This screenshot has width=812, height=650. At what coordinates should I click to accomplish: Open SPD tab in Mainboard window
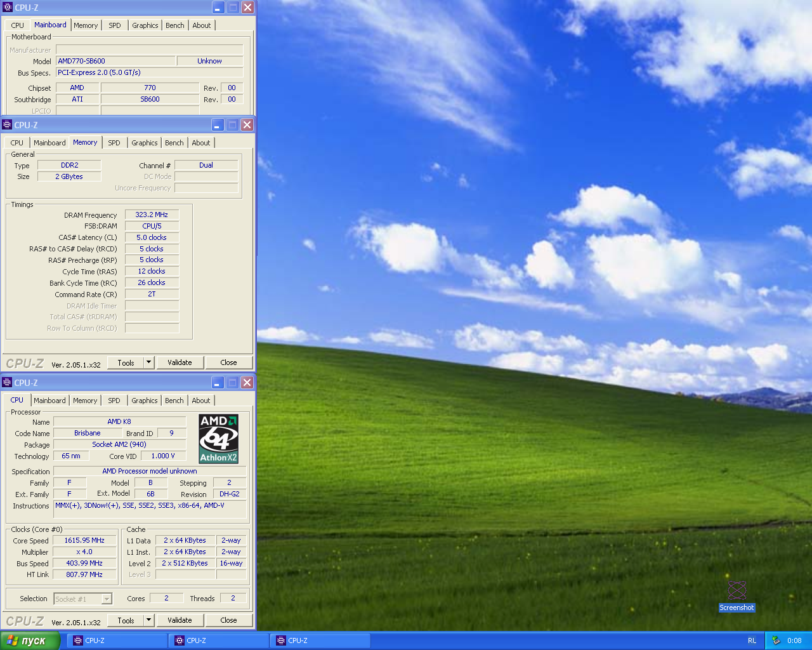pos(115,25)
